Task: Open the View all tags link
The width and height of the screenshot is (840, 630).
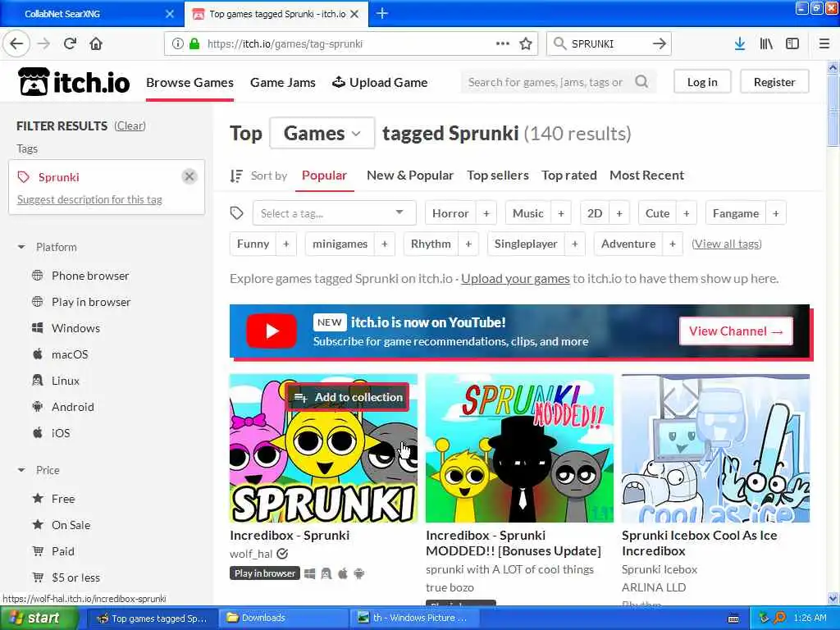Action: (727, 244)
